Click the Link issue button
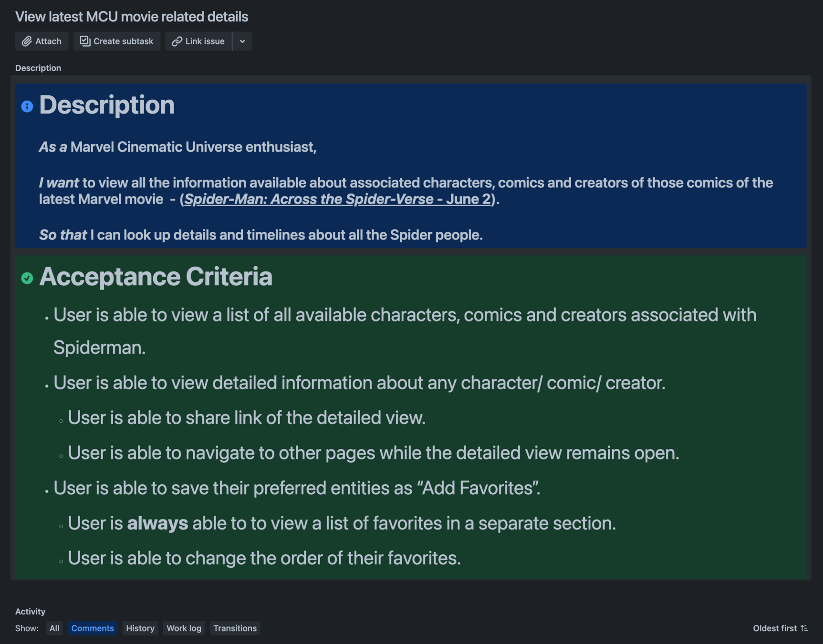 198,41
